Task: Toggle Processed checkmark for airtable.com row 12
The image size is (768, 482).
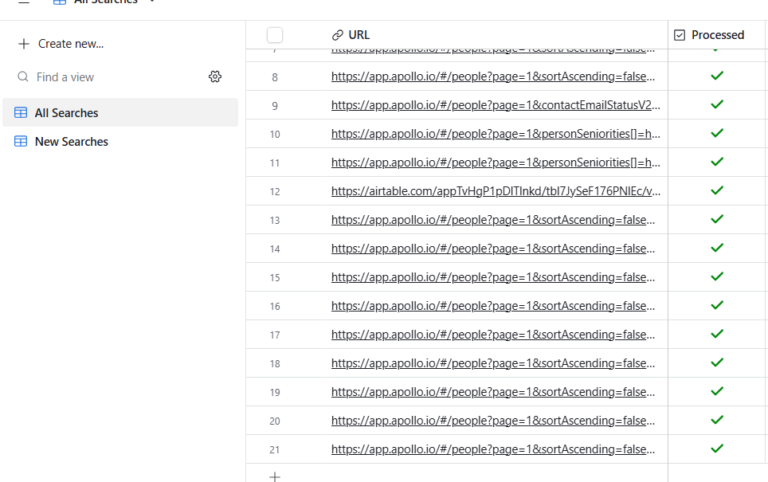Action: [716, 191]
